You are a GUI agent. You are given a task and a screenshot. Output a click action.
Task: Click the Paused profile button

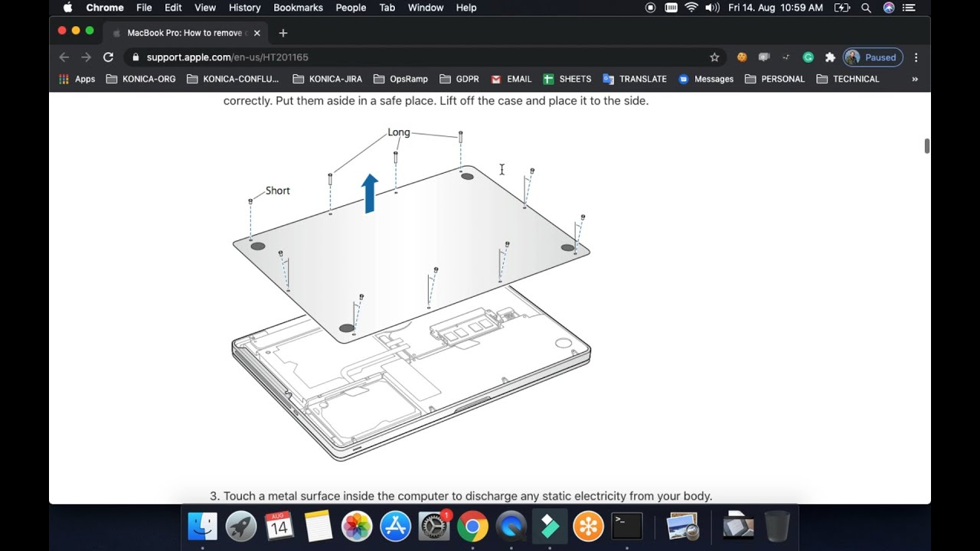pyautogui.click(x=873, y=57)
